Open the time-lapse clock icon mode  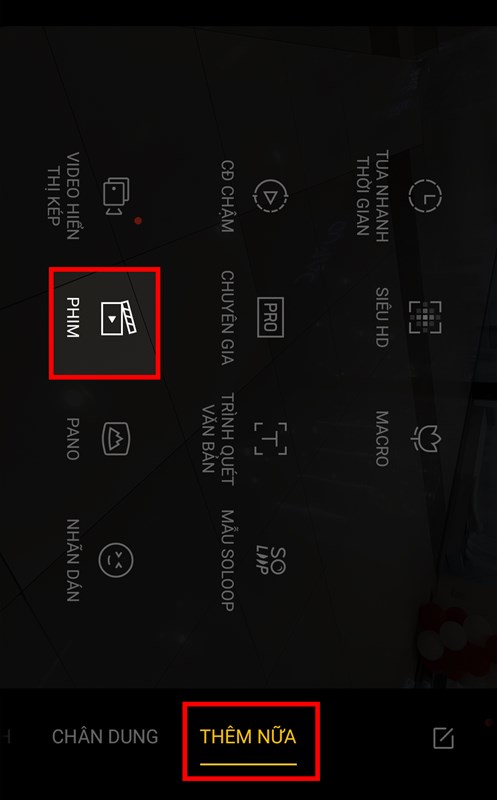pyautogui.click(x=425, y=195)
